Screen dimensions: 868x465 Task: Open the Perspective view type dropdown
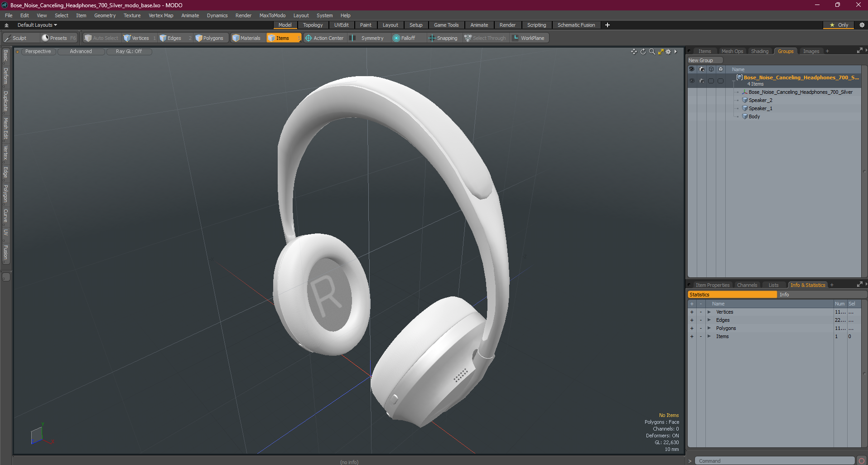(38, 52)
